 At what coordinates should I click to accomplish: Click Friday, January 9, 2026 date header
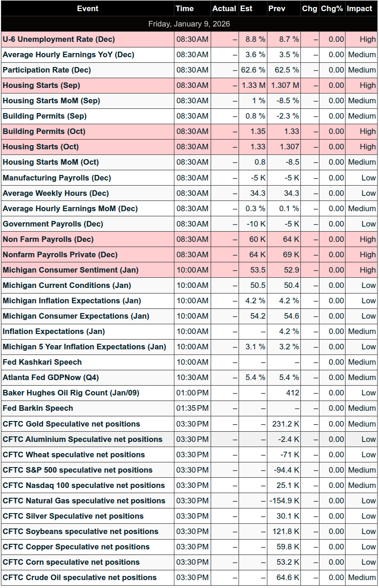click(189, 24)
